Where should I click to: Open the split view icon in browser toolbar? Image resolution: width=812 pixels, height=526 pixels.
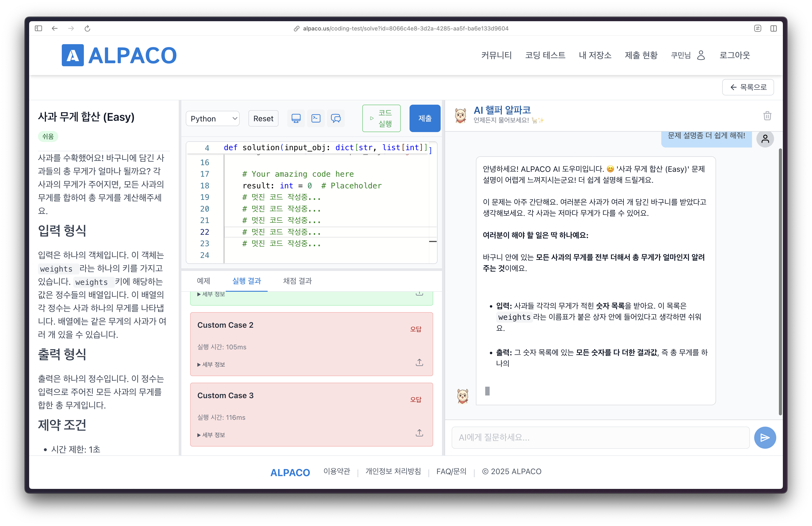(x=773, y=28)
